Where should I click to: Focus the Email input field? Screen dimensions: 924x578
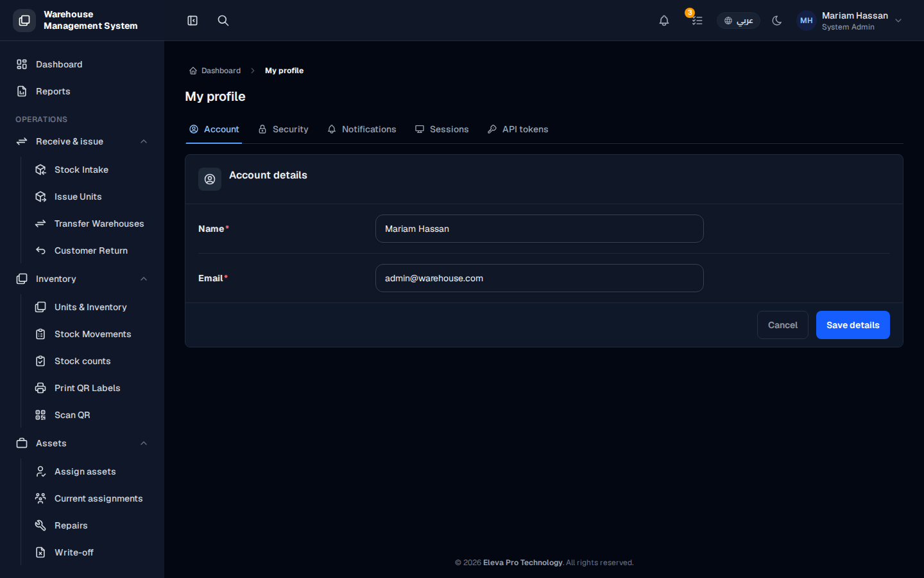(540, 278)
